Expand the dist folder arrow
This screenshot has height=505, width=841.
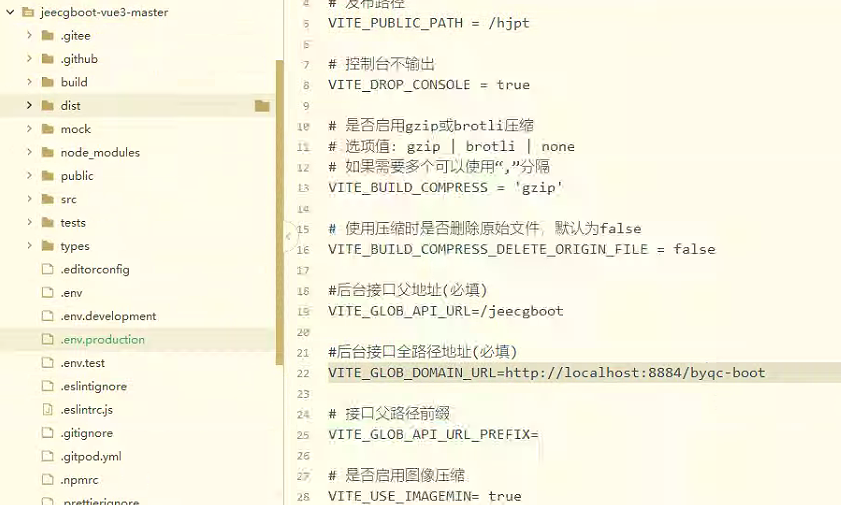(29, 106)
